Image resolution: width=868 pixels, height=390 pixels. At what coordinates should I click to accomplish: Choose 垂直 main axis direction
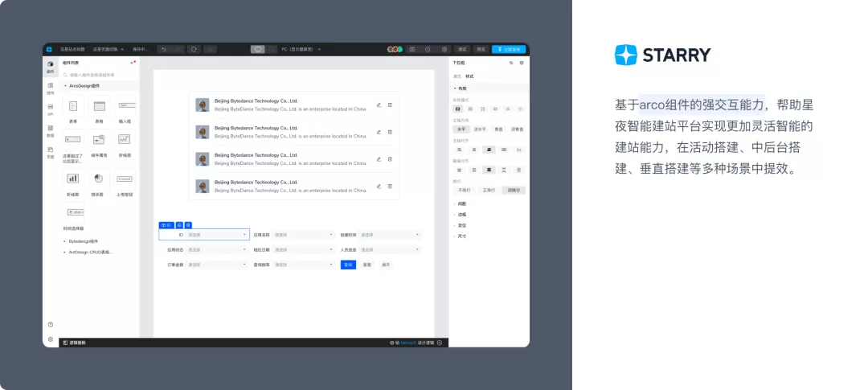coord(498,129)
